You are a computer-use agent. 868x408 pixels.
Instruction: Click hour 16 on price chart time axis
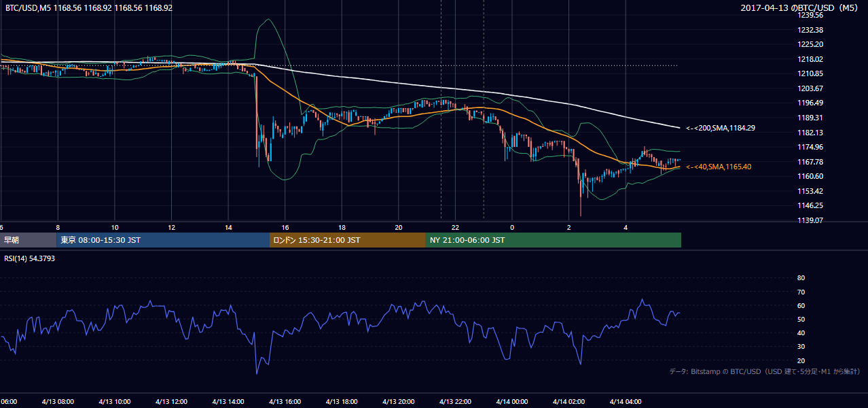tap(285, 227)
